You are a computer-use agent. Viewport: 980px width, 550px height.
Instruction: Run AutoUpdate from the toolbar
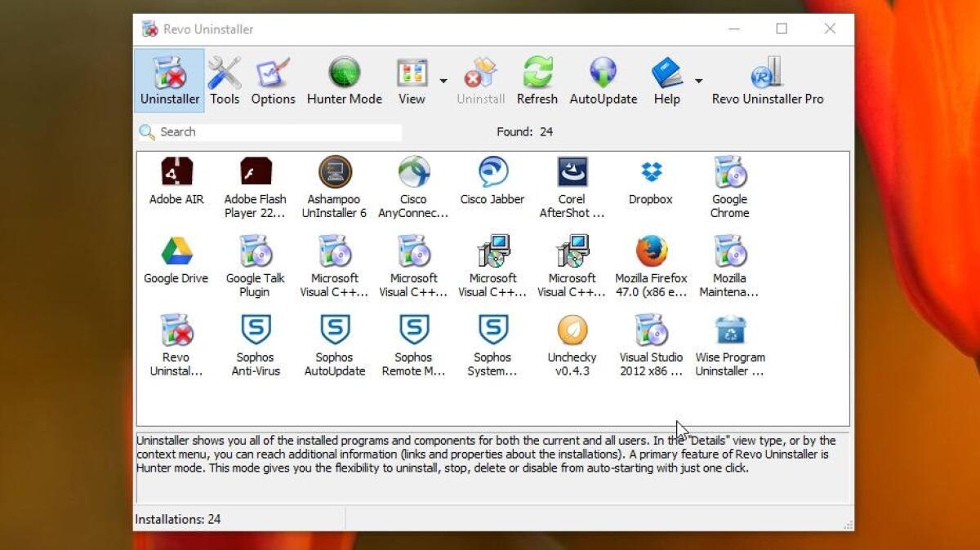[603, 79]
